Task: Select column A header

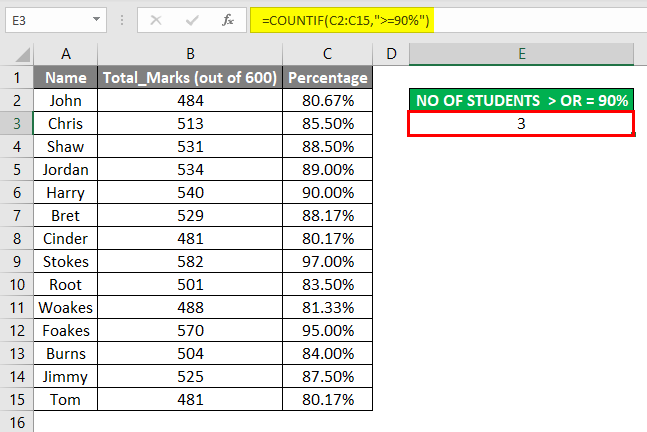Action: [66, 54]
